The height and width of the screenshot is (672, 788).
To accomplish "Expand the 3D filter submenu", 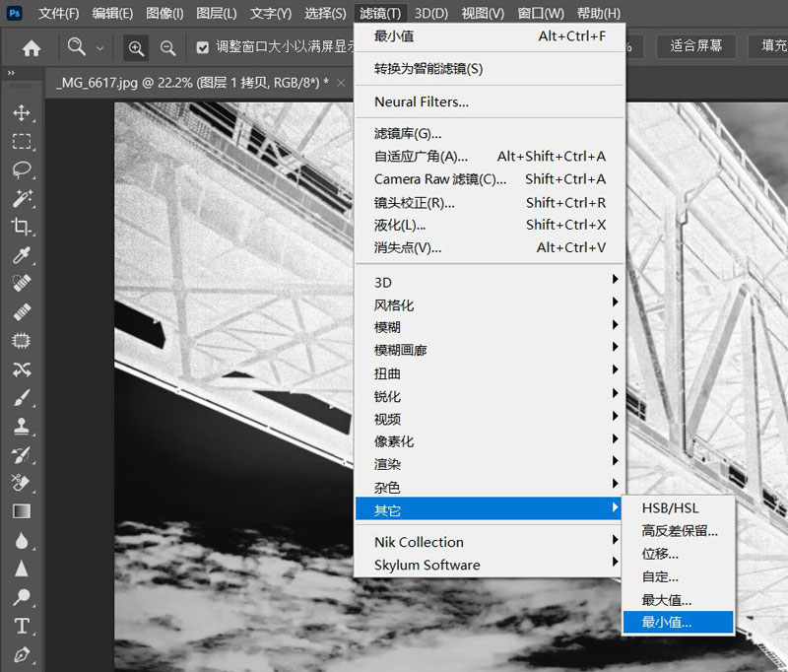I will click(490, 282).
